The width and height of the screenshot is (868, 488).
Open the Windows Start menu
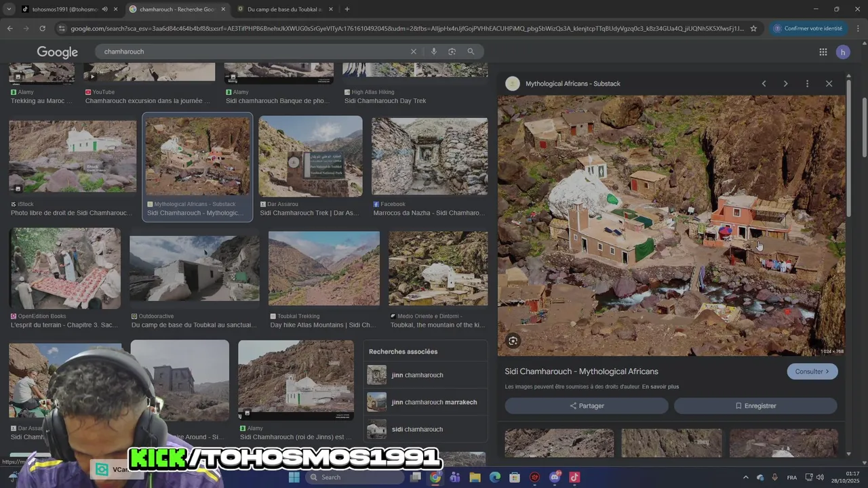pyautogui.click(x=294, y=477)
